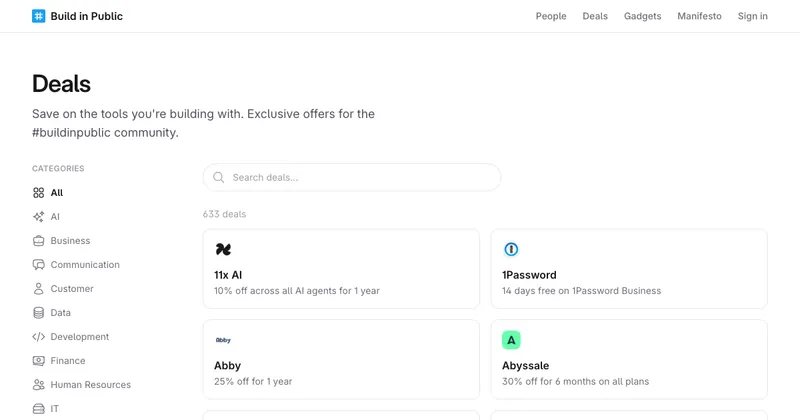Filter deals by Data category
Viewport: 800px width, 420px height.
click(60, 313)
